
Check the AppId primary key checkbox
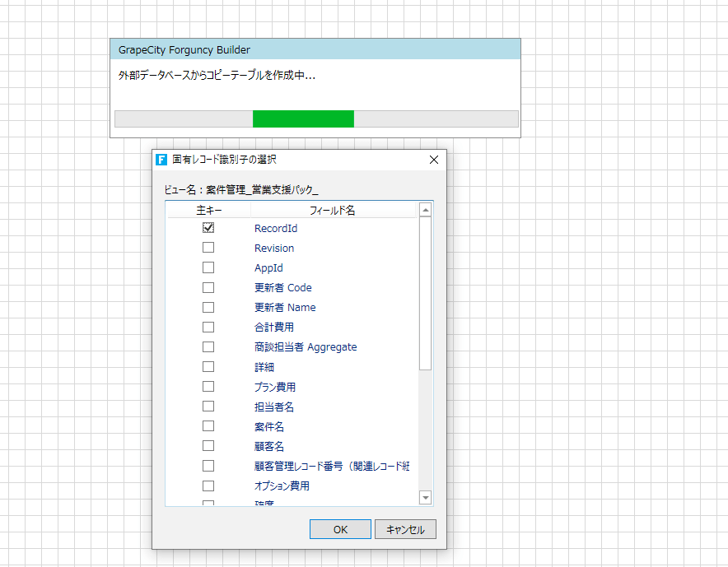(208, 267)
